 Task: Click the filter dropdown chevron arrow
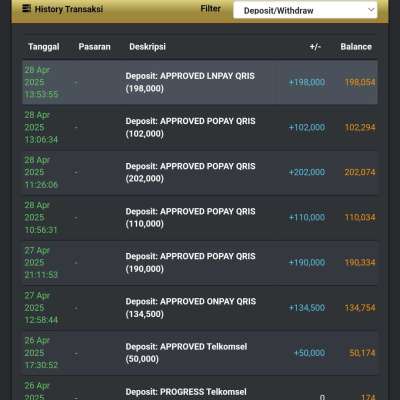coord(371,10)
